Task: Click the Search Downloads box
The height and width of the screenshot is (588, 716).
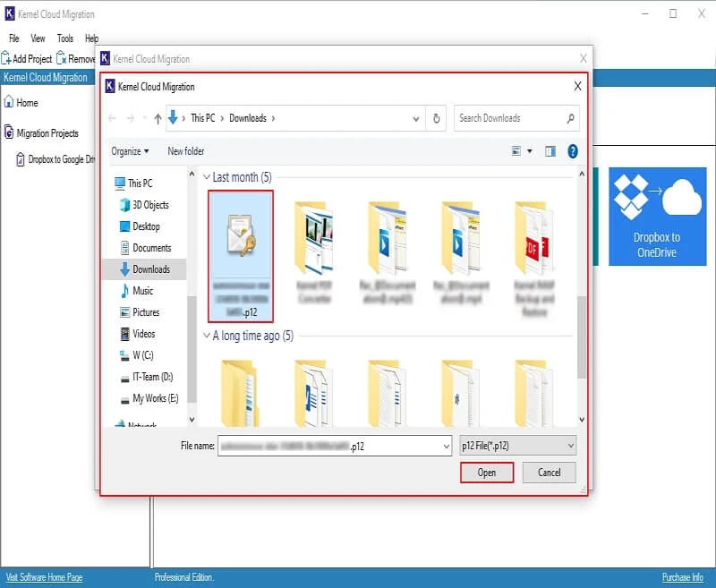Action: click(x=516, y=118)
